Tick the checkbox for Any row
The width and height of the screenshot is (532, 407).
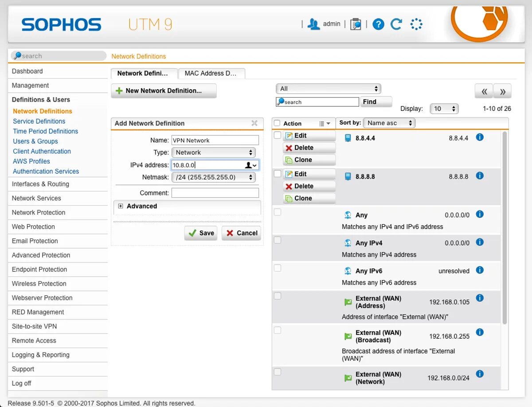point(278,212)
